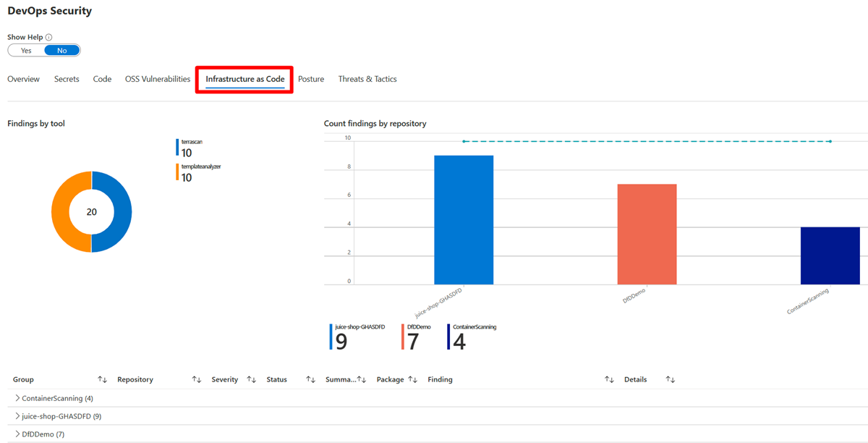The width and height of the screenshot is (868, 443).
Task: Expand the DfDDemo (7) group row
Action: 17,434
